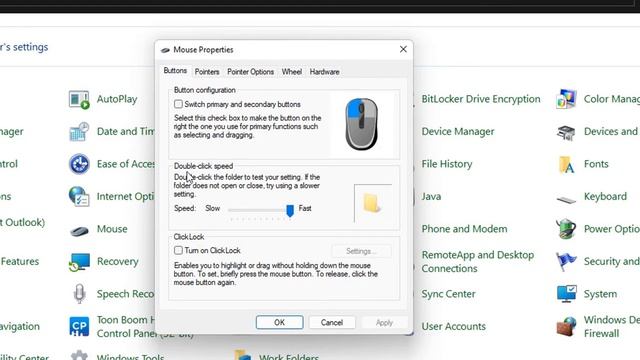Open the Windows Tools link
The height and width of the screenshot is (360, 640).
[x=130, y=357]
